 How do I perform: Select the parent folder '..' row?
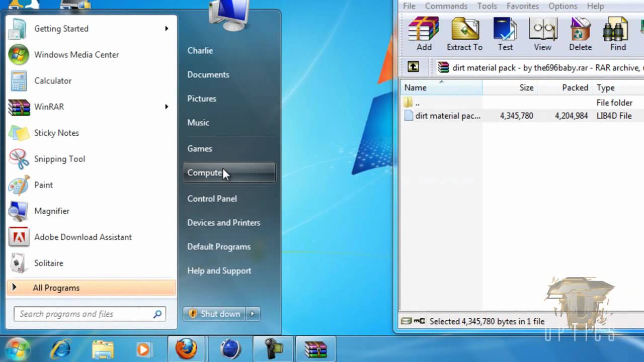522,103
